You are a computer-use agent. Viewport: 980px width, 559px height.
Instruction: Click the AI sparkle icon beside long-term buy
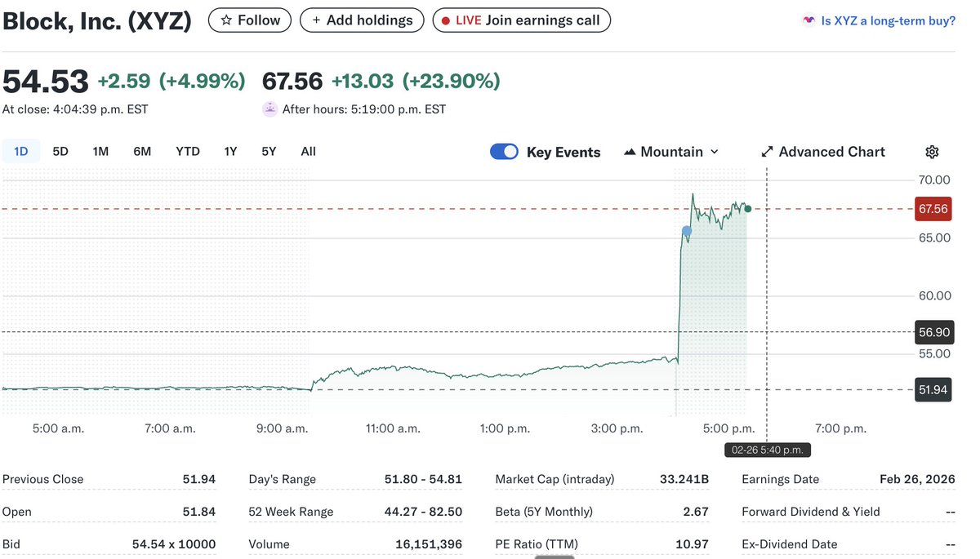[808, 20]
